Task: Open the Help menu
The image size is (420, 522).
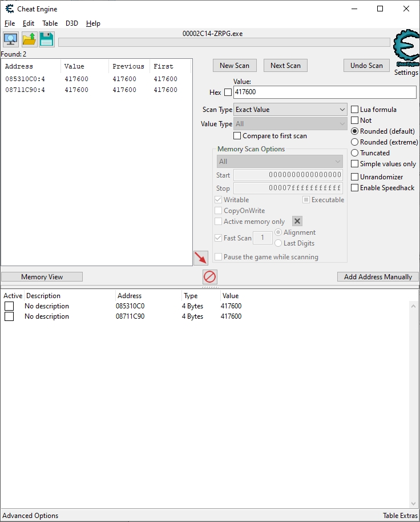Action: (93, 23)
